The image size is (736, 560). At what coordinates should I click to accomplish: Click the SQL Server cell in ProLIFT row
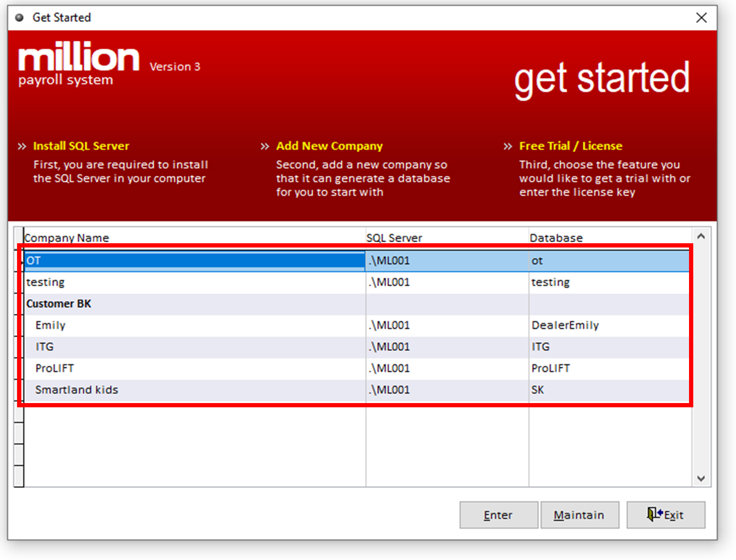click(447, 369)
